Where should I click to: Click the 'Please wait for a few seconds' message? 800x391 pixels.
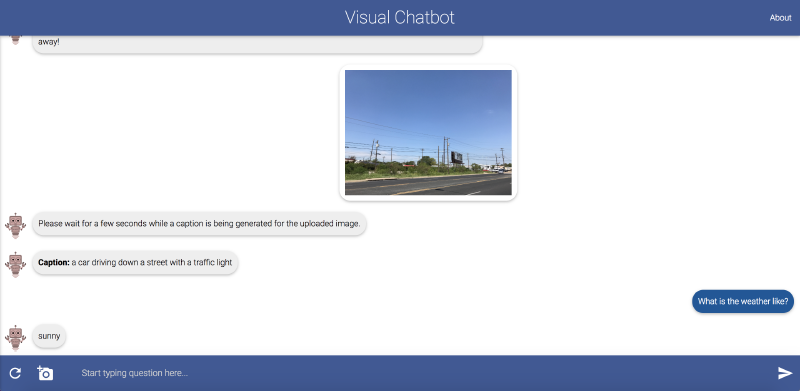[x=199, y=224]
